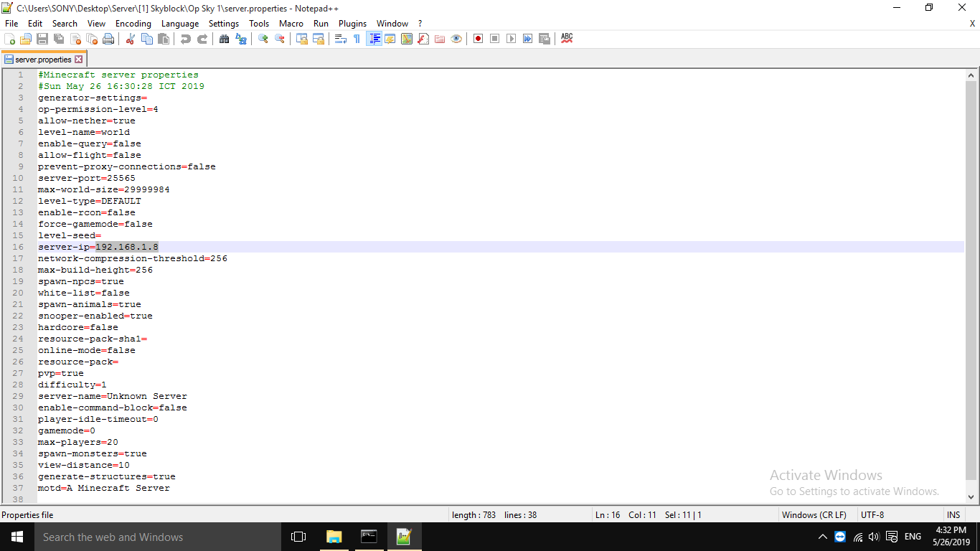Viewport: 980px width, 551px height.
Task: Click the Close document toolbar icon
Action: point(75,39)
